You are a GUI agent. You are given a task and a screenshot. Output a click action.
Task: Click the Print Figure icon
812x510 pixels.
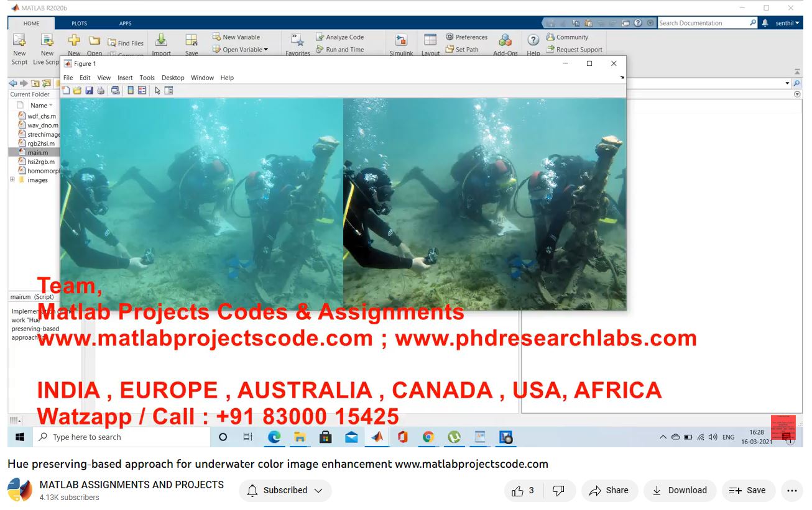(101, 91)
